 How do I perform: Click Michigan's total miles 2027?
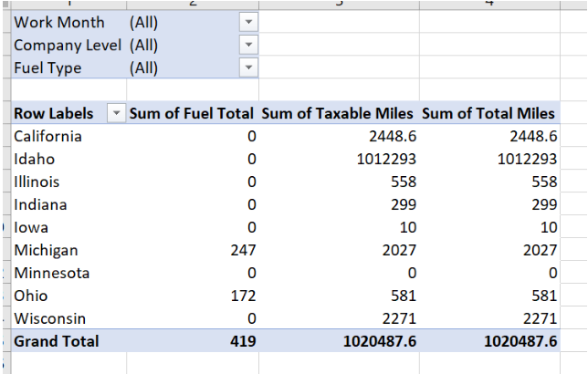(541, 250)
